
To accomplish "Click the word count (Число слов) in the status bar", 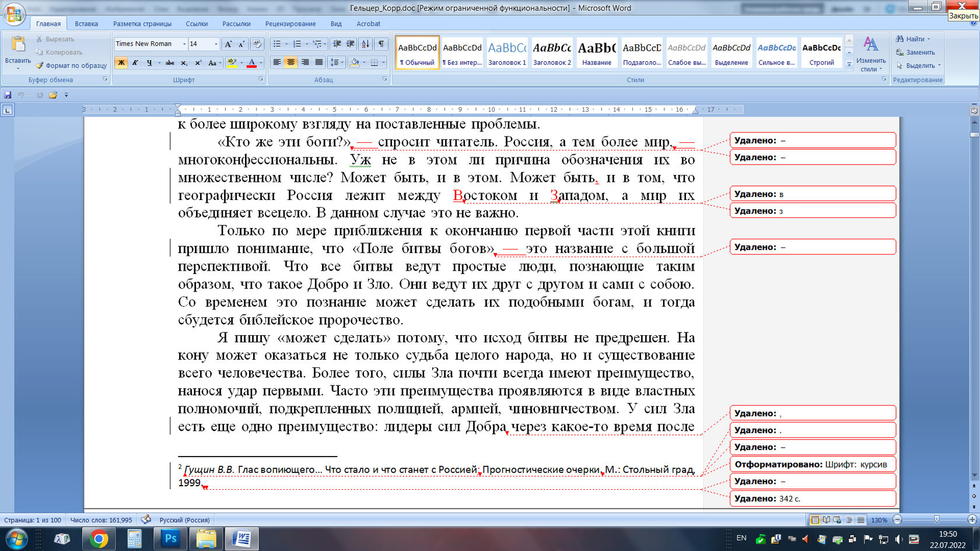I will 101,520.
